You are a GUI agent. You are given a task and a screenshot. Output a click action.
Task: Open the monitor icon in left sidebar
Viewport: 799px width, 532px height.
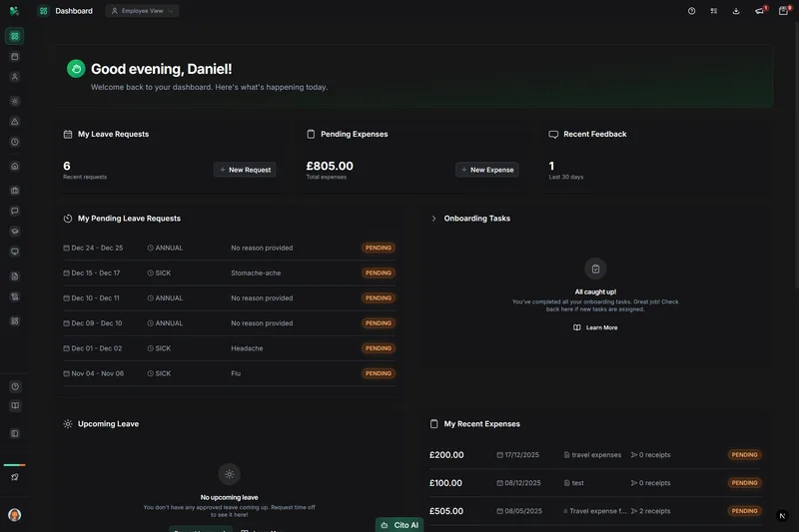[x=15, y=252]
